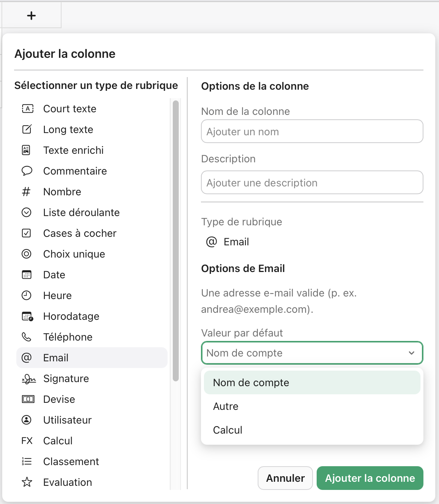Choose the Signature field type icon
This screenshot has width=439, height=504.
point(27,378)
